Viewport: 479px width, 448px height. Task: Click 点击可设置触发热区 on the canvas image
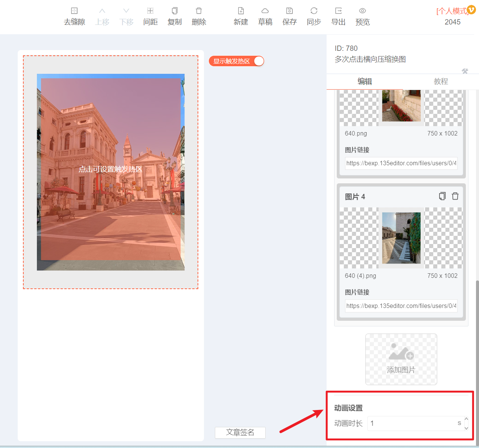[x=111, y=169]
